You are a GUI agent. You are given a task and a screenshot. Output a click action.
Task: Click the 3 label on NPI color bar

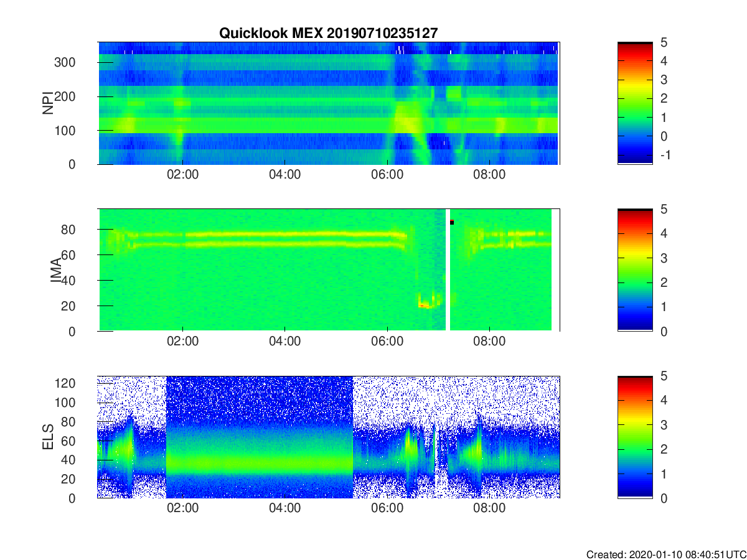[x=664, y=80]
